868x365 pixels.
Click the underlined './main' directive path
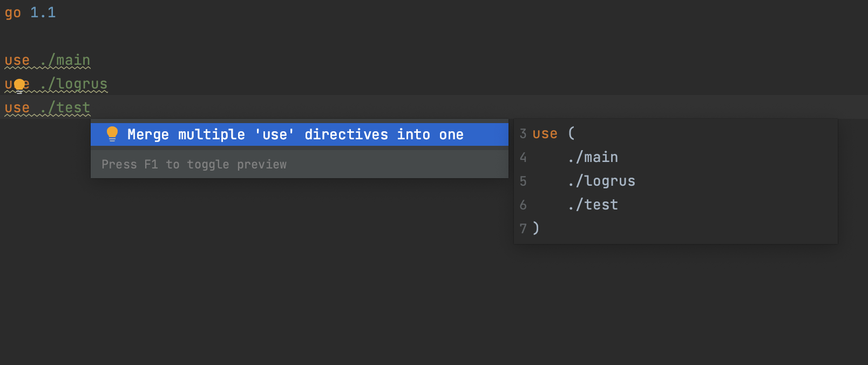[x=66, y=60]
